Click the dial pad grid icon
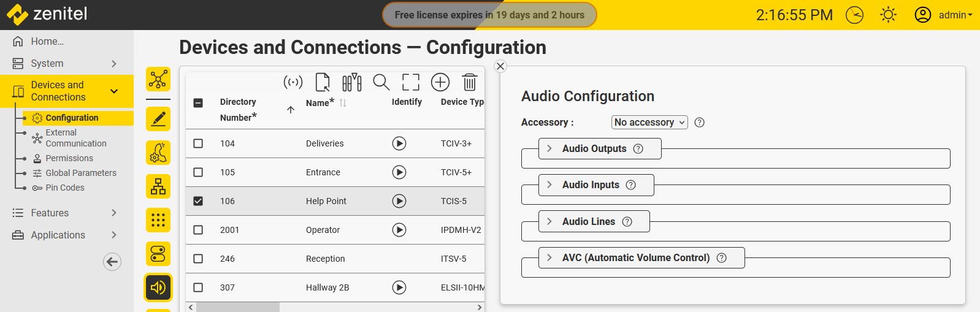Image resolution: width=980 pixels, height=312 pixels. coord(158,220)
